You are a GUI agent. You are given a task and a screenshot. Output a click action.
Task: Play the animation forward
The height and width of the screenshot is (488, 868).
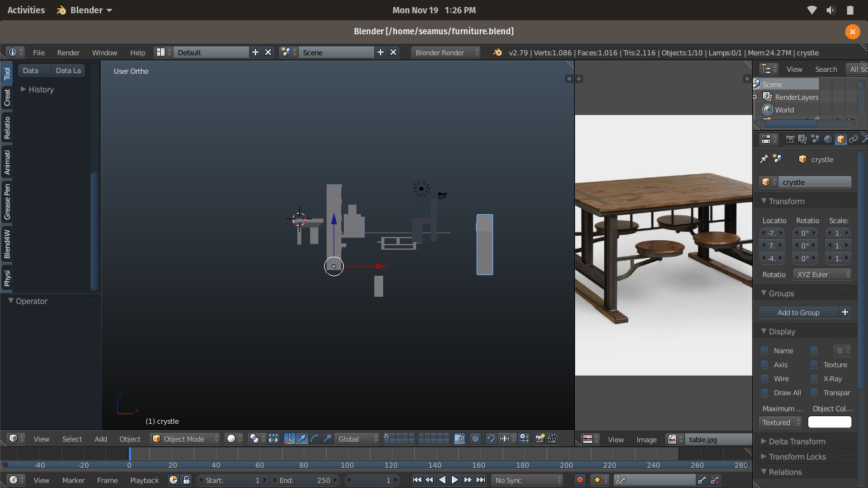tap(455, 480)
